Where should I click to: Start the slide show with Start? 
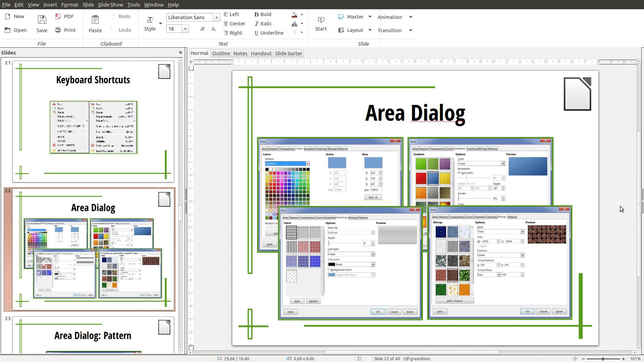pyautogui.click(x=321, y=24)
